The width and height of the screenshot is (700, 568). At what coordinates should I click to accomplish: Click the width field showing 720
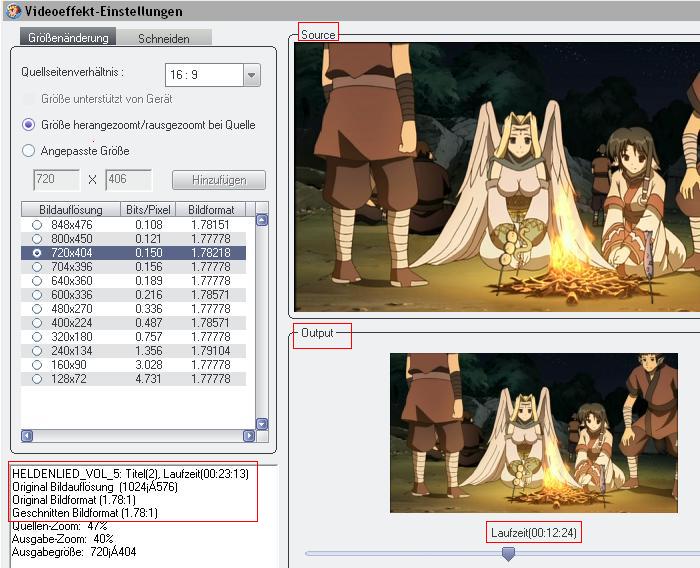57,180
